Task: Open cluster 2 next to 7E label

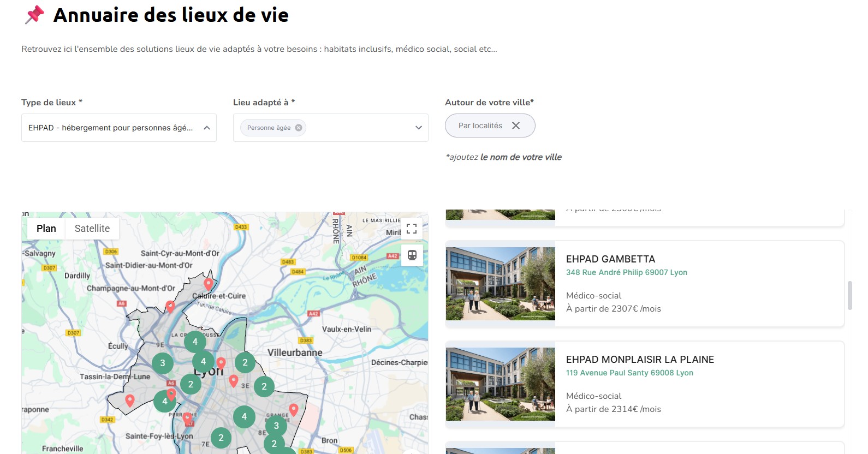Action: (x=221, y=438)
